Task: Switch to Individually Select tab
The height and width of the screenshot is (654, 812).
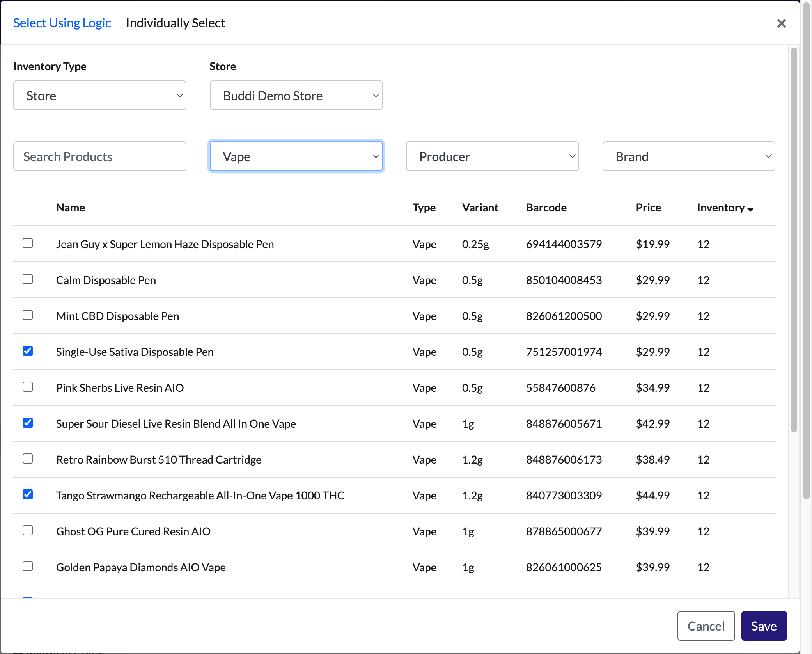Action: 176,23
